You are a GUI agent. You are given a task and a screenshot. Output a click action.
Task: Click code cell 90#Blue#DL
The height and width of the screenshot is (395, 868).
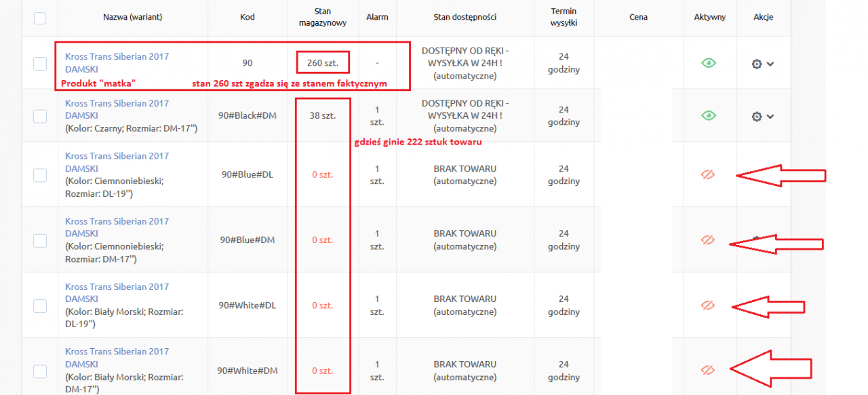pos(248,175)
